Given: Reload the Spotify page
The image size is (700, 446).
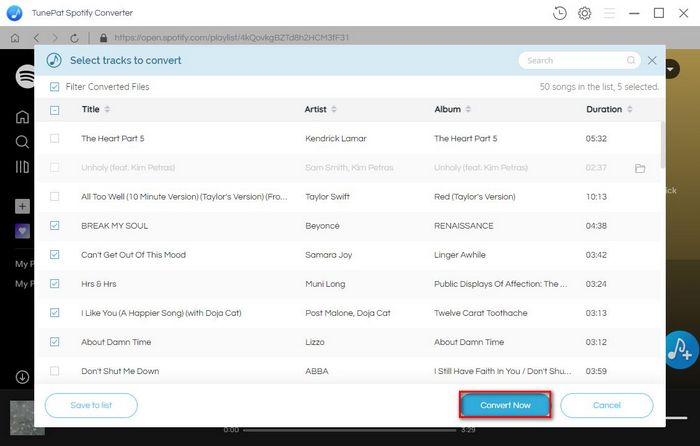Looking at the screenshot, I should pos(74,38).
